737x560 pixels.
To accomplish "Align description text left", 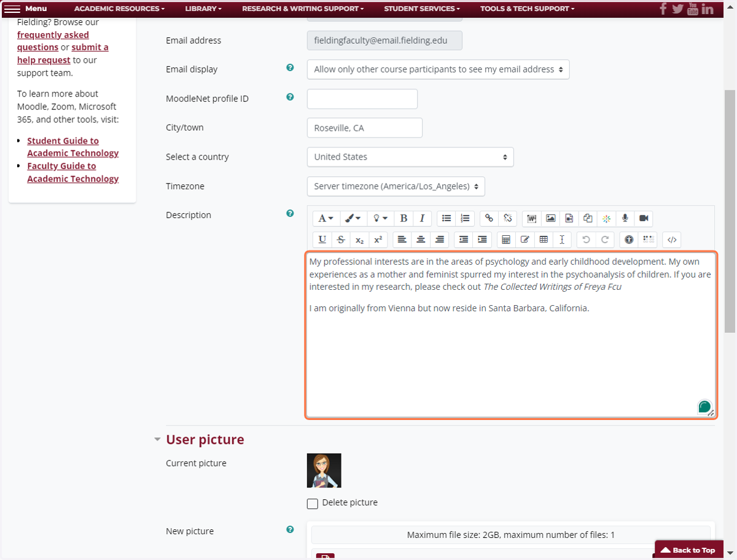I will (402, 240).
